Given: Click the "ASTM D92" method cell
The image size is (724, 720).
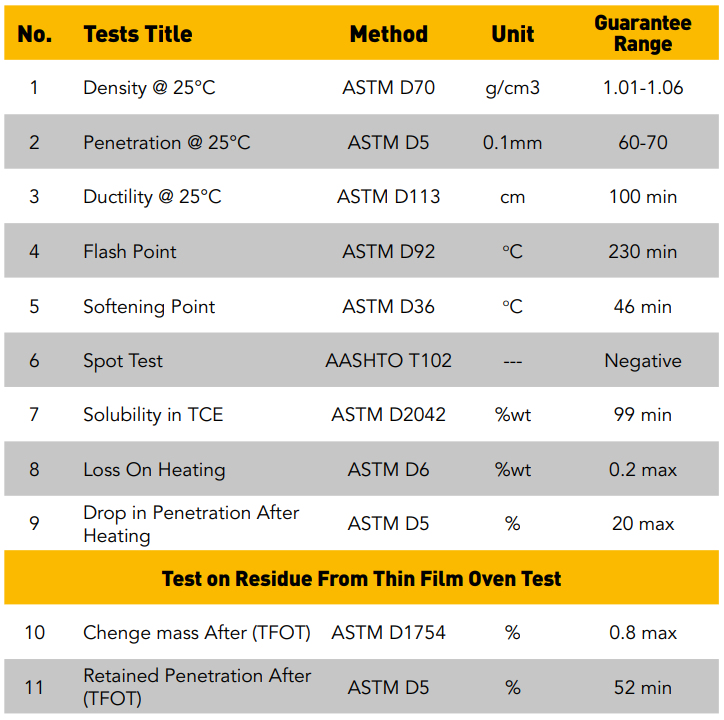Looking at the screenshot, I should (388, 251).
